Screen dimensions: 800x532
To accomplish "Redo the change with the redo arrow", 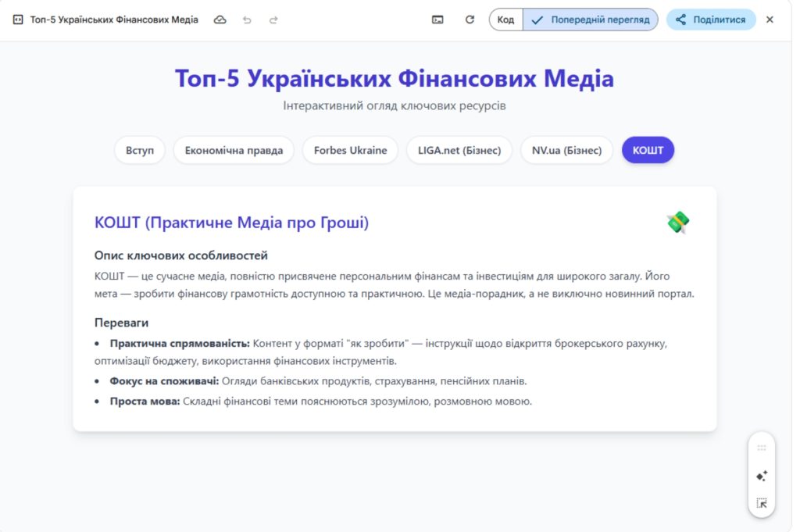I will pyautogui.click(x=273, y=19).
